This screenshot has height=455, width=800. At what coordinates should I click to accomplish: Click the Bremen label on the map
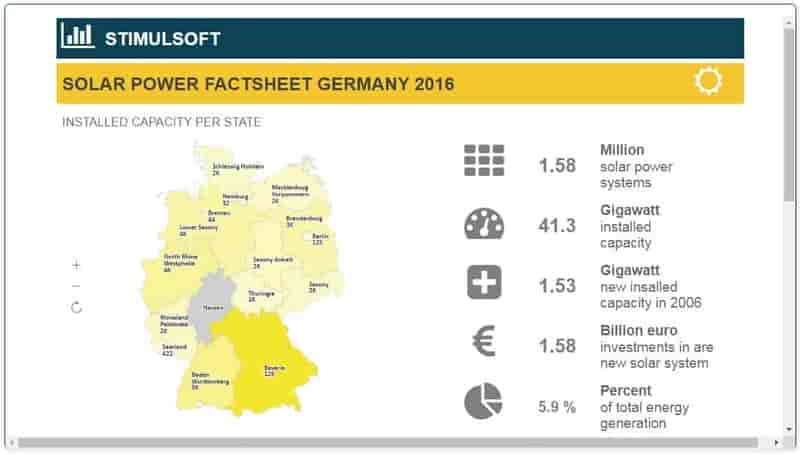tap(219, 216)
